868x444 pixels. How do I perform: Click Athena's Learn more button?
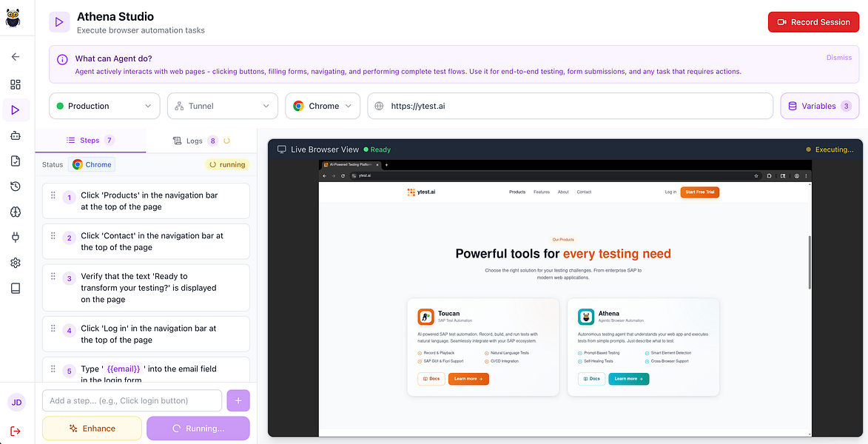[629, 379]
